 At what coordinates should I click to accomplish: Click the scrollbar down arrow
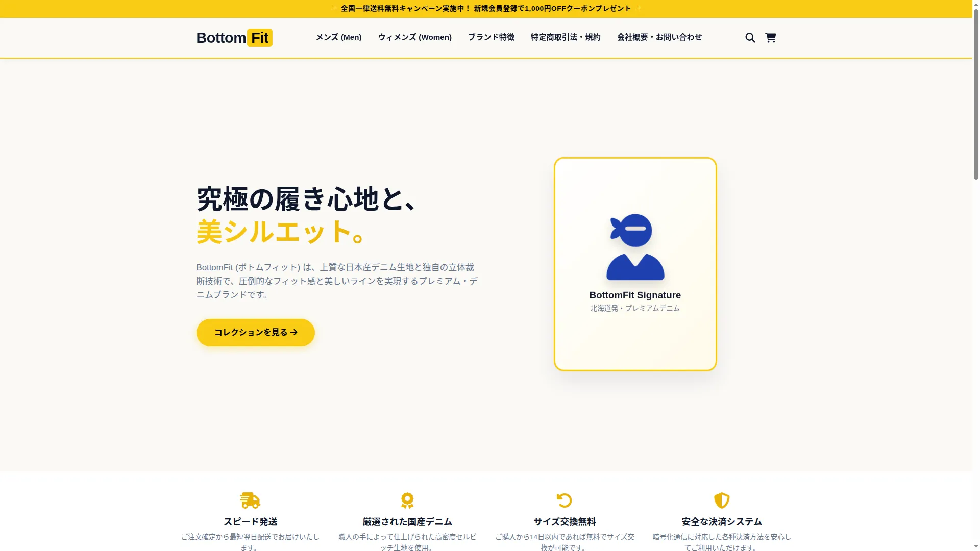point(976,547)
